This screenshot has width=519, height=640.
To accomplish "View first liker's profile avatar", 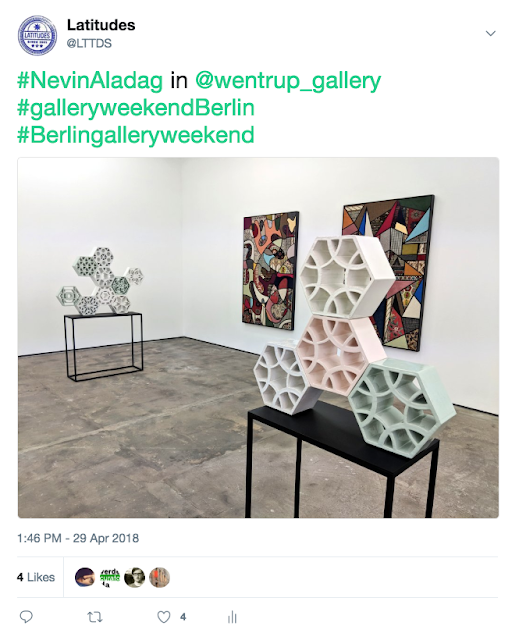I will click(84, 577).
